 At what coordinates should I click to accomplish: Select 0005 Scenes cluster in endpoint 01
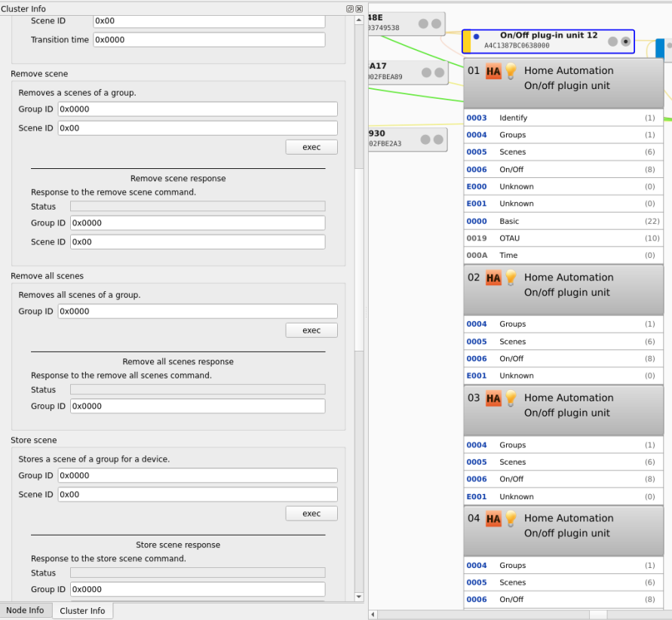tap(563, 152)
